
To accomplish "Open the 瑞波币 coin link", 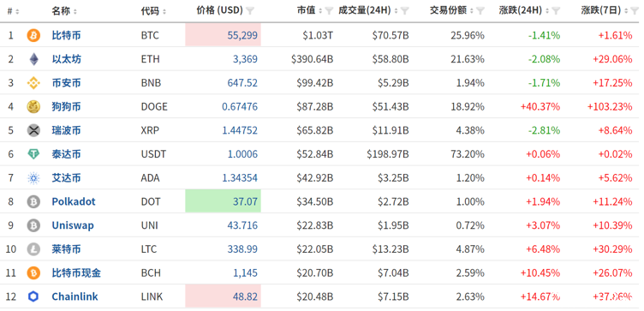I will (66, 130).
